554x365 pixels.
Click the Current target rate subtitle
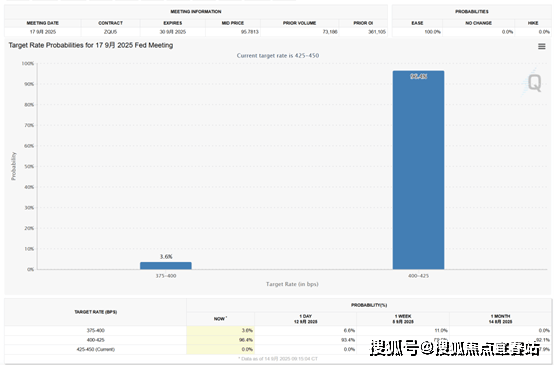point(278,55)
